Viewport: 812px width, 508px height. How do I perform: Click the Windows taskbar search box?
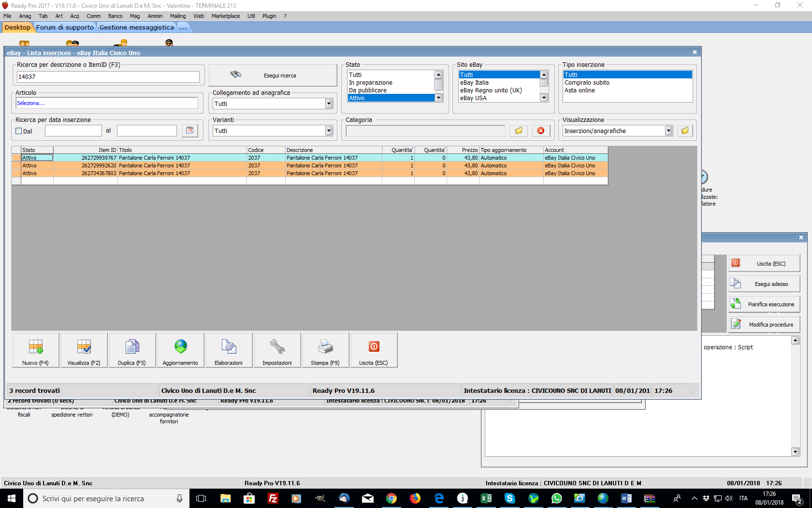click(x=106, y=498)
